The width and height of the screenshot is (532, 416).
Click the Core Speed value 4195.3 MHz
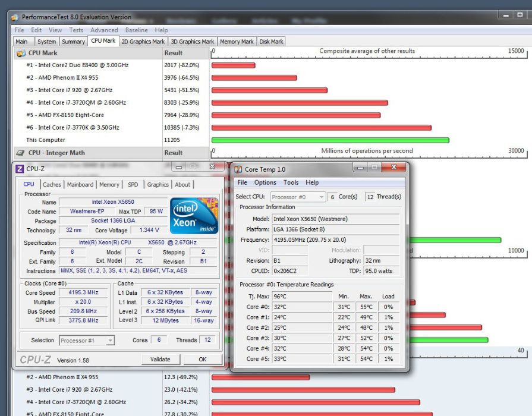click(x=83, y=292)
